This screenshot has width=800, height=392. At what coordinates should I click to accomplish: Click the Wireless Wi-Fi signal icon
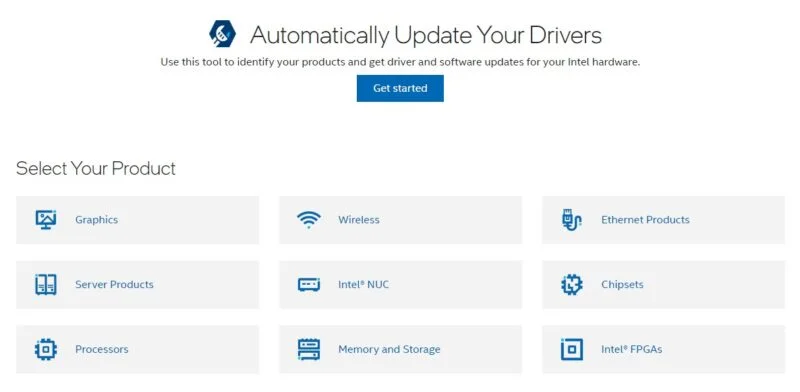tap(309, 219)
